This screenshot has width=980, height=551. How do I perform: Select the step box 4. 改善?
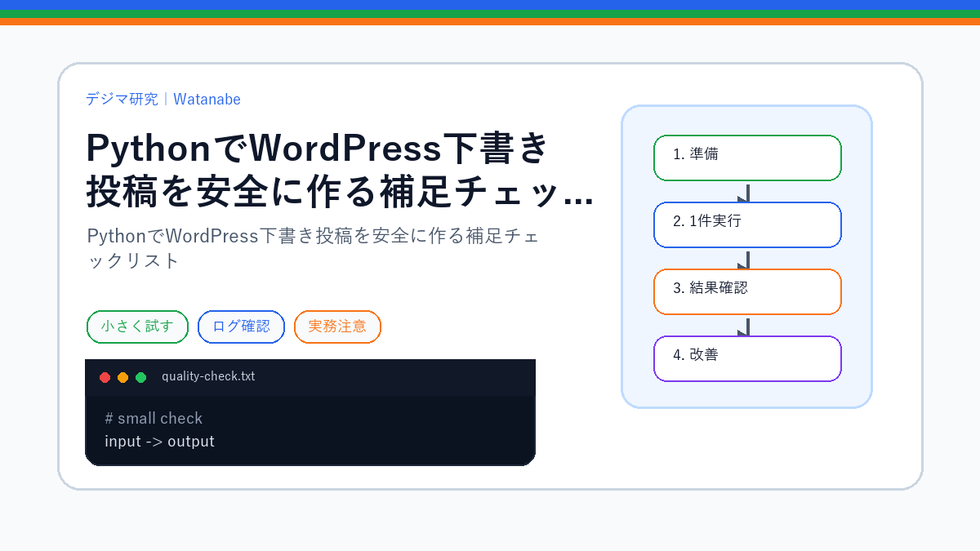pos(747,358)
